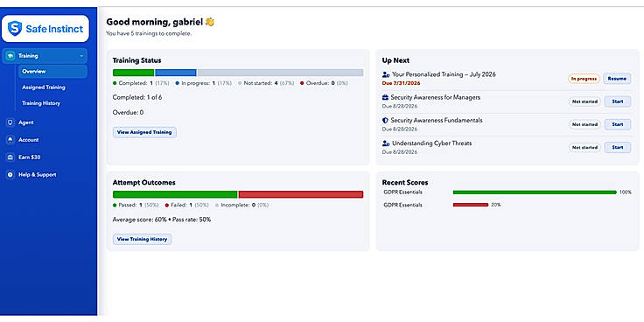This screenshot has height=322, width=644.
Task: Click the Safe Instinct shield logo
Action: pos(15,28)
